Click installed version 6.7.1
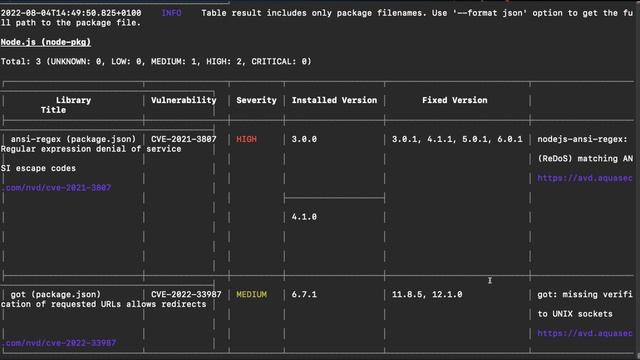The image size is (640, 360). click(x=304, y=294)
